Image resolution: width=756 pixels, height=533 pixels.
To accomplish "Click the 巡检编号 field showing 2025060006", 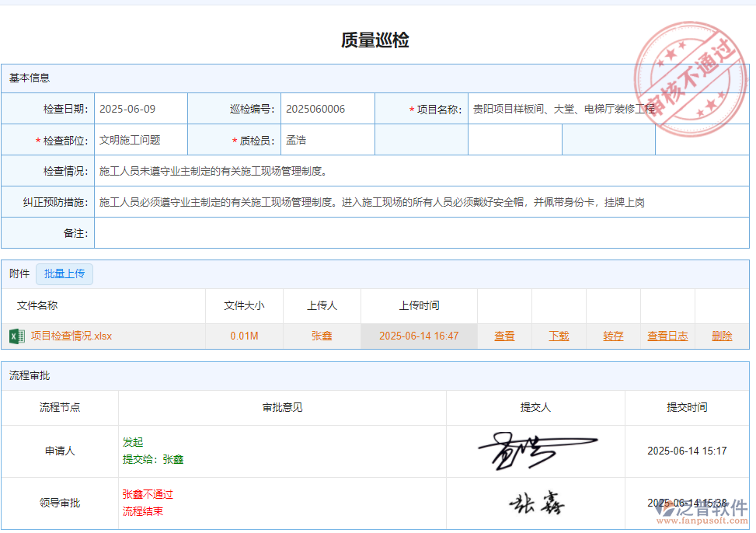I will tap(327, 109).
